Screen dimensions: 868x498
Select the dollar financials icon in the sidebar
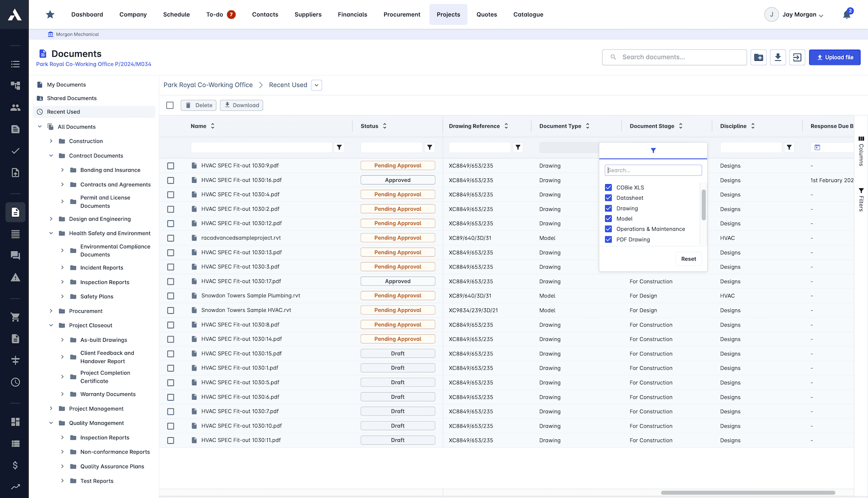coord(15,465)
